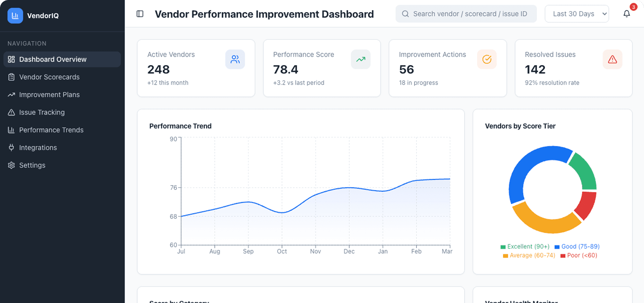Click the red notification badge showing 3
The image size is (644, 303).
point(634,7)
